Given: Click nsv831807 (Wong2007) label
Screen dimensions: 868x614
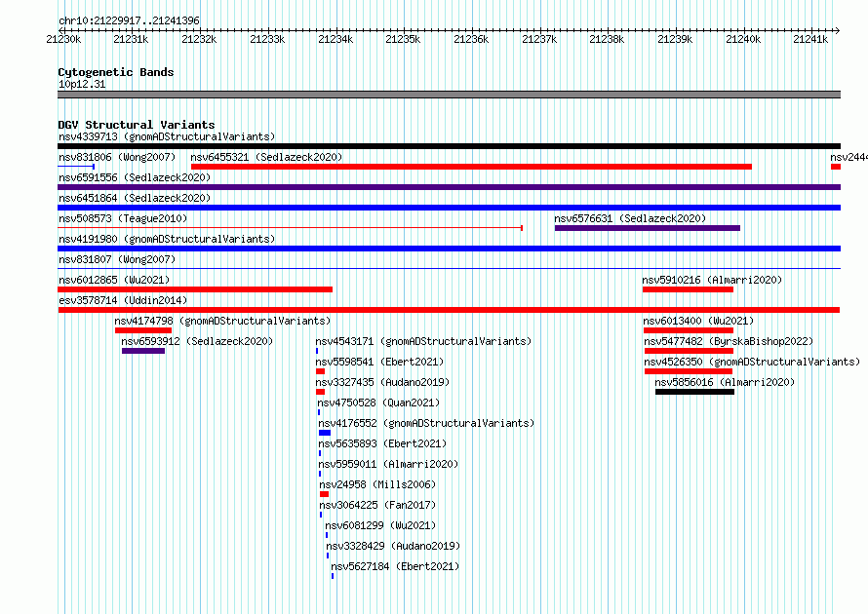Looking at the screenshot, I should (117, 259).
